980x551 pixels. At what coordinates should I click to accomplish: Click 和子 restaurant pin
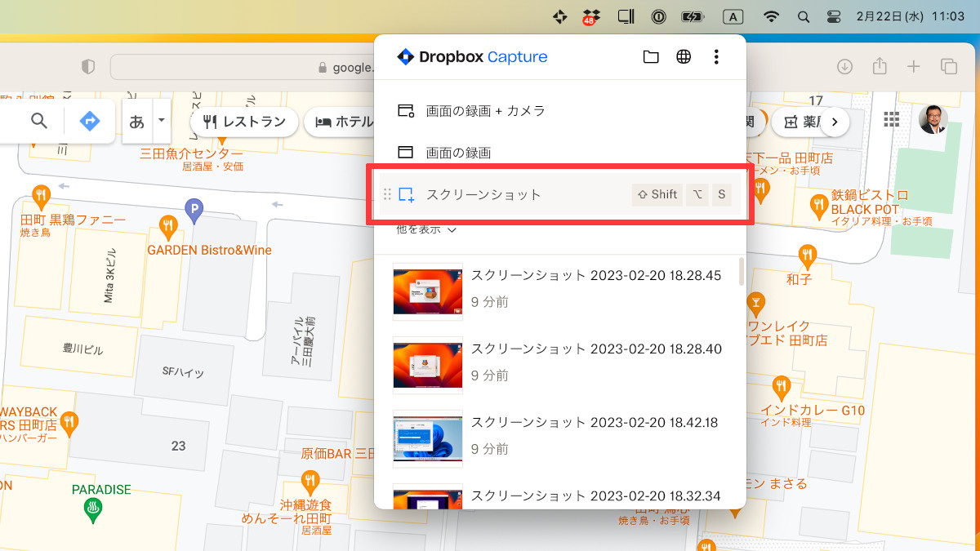tap(807, 256)
